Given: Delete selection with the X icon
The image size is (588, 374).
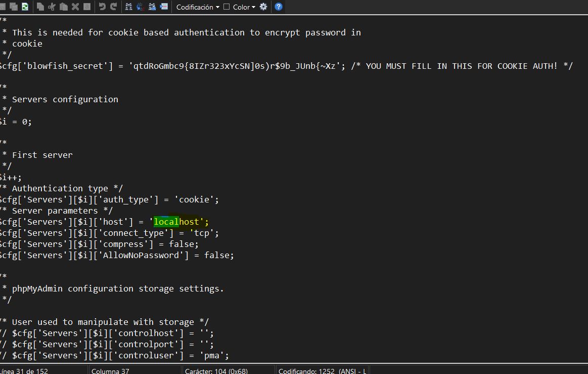Looking at the screenshot, I should point(75,7).
